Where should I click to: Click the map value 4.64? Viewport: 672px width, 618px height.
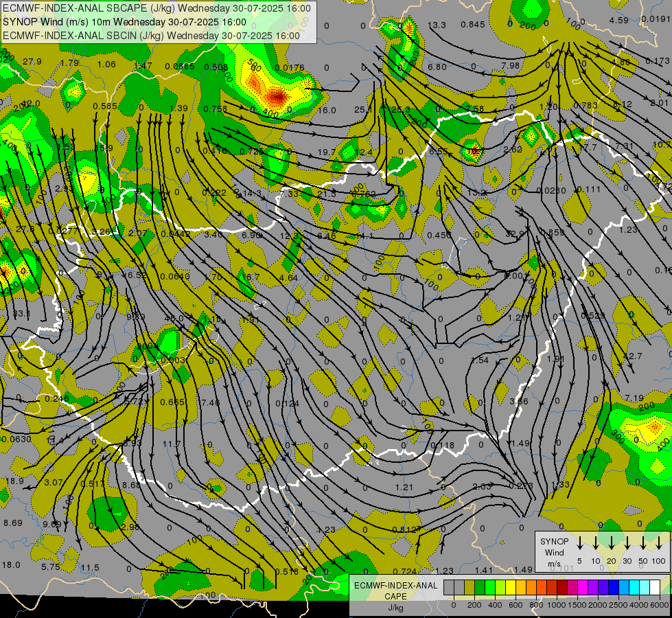(x=288, y=277)
